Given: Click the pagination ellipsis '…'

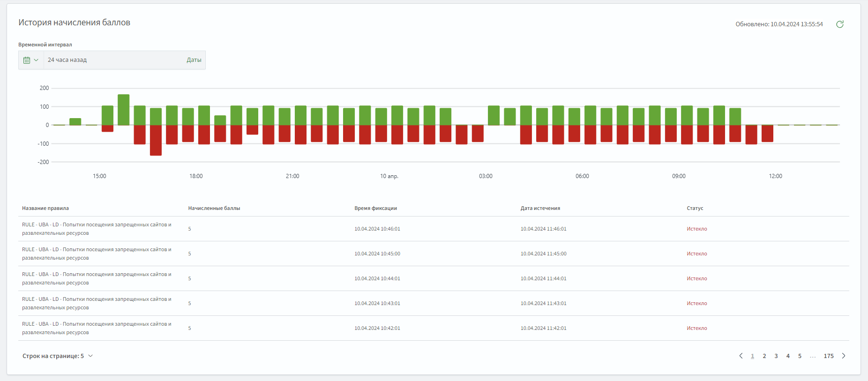Looking at the screenshot, I should point(813,356).
